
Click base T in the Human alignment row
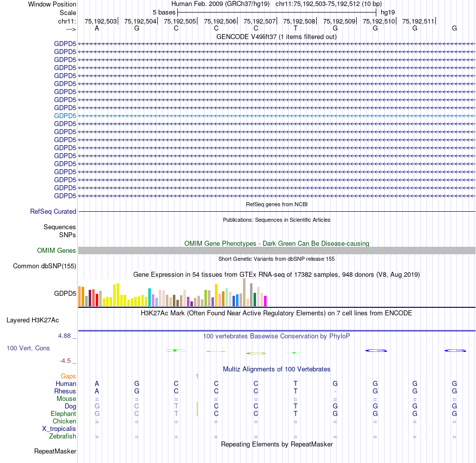coord(296,383)
